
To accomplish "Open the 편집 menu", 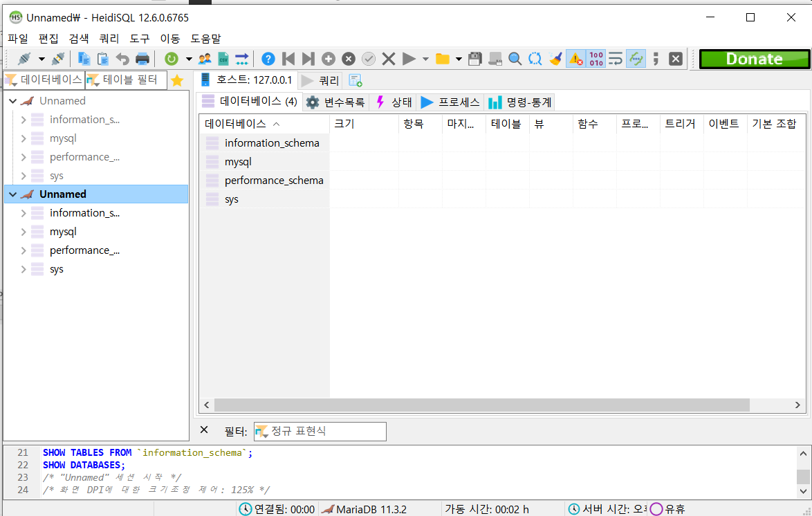I will tap(48, 38).
